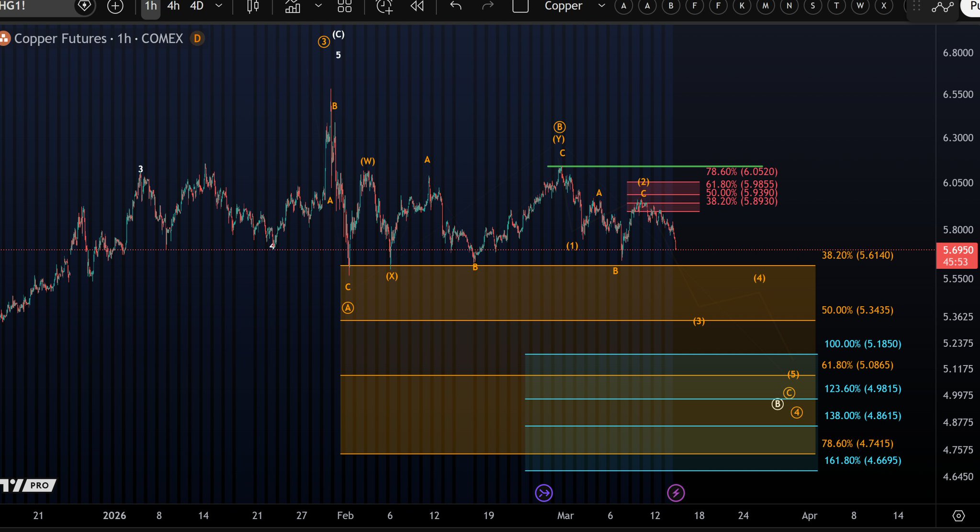Open the candlestick chart style selector

pyautogui.click(x=253, y=6)
